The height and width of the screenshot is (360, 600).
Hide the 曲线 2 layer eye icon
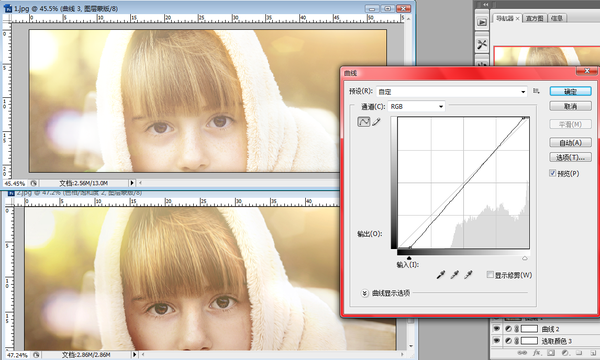497,329
